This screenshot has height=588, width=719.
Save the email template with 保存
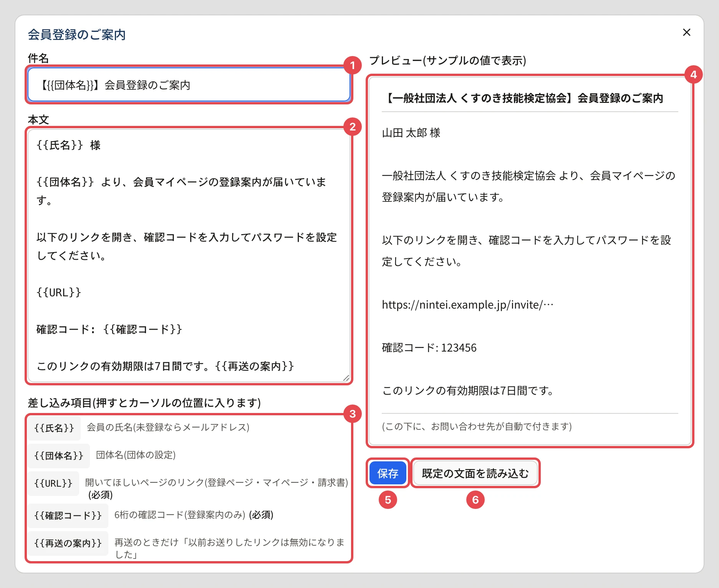coord(388,473)
